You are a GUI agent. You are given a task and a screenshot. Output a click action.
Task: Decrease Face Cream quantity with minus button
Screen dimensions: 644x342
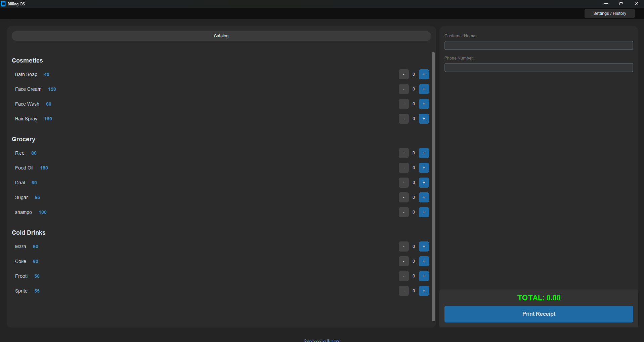(403, 89)
